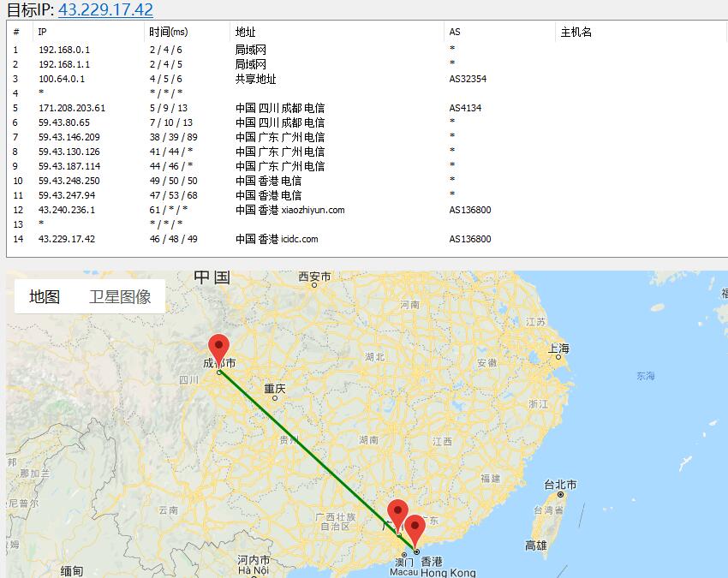This screenshot has height=578, width=728.
Task: Click the 西安市 label on map
Action: (314, 277)
